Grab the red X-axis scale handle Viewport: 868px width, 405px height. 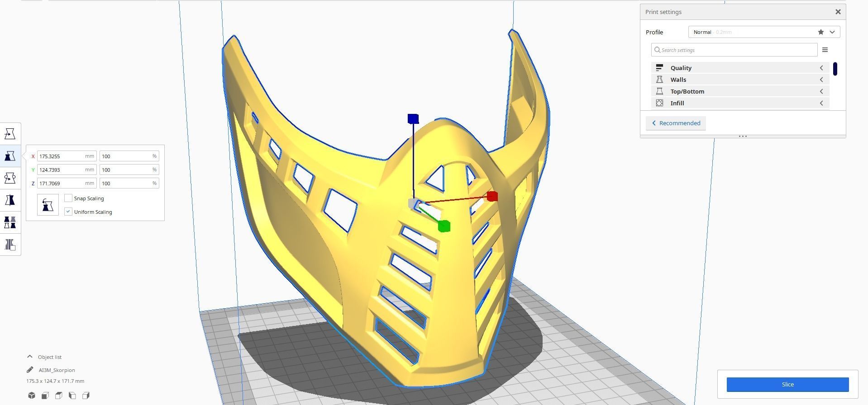492,196
